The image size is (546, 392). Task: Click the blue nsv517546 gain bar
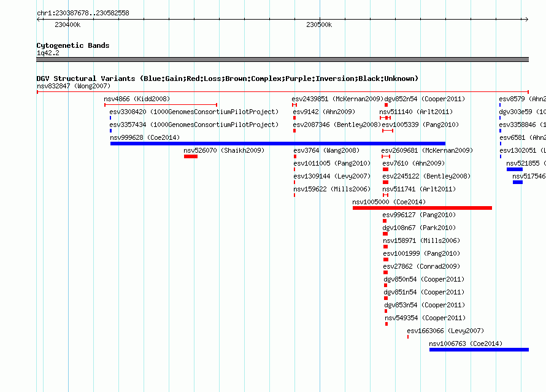[518, 182]
